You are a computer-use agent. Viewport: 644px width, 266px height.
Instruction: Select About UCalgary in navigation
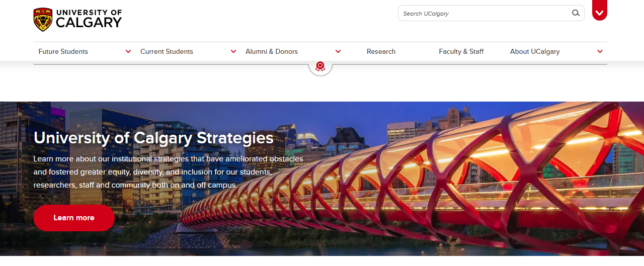535,51
